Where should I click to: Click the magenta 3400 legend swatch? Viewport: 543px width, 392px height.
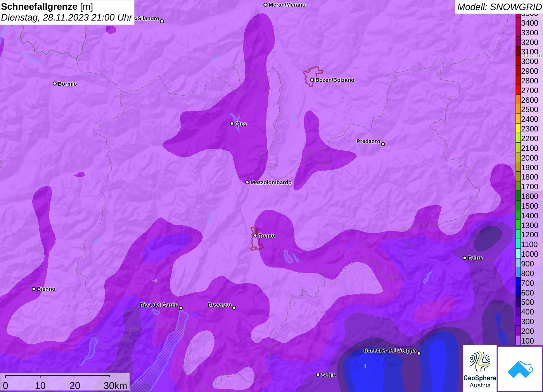click(518, 23)
